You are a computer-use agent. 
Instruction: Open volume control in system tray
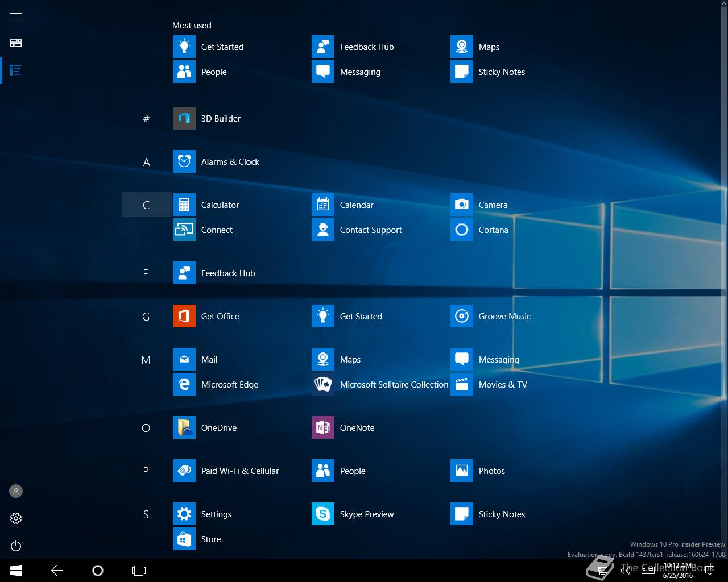tap(626, 571)
